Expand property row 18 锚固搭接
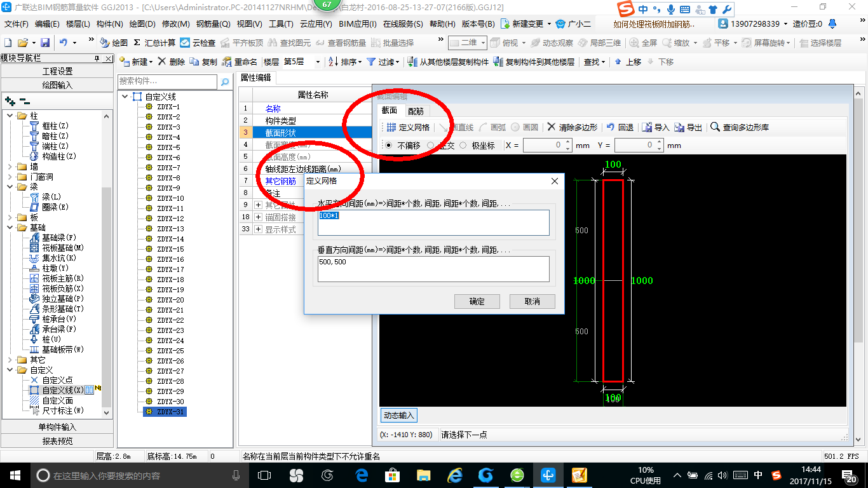 click(258, 217)
